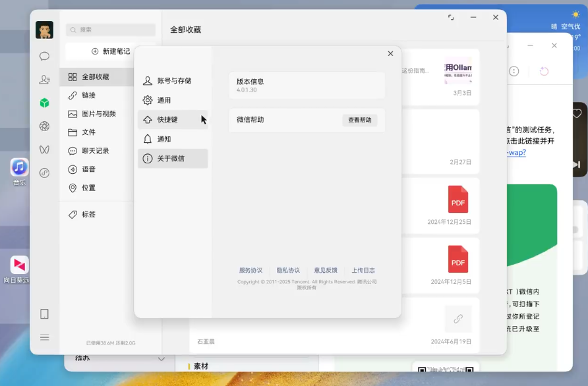Select the 关于微信 settings tab
The image size is (588, 386).
[173, 159]
